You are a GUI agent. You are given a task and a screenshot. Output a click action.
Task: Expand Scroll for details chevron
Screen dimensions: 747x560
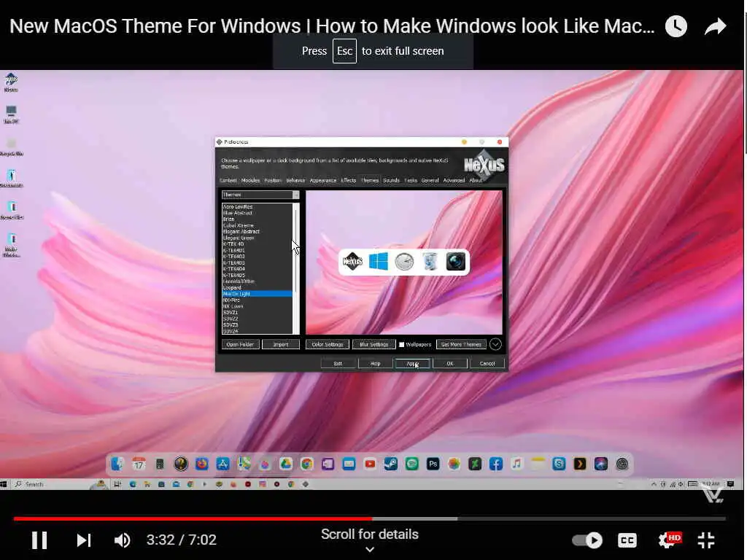pos(370,550)
